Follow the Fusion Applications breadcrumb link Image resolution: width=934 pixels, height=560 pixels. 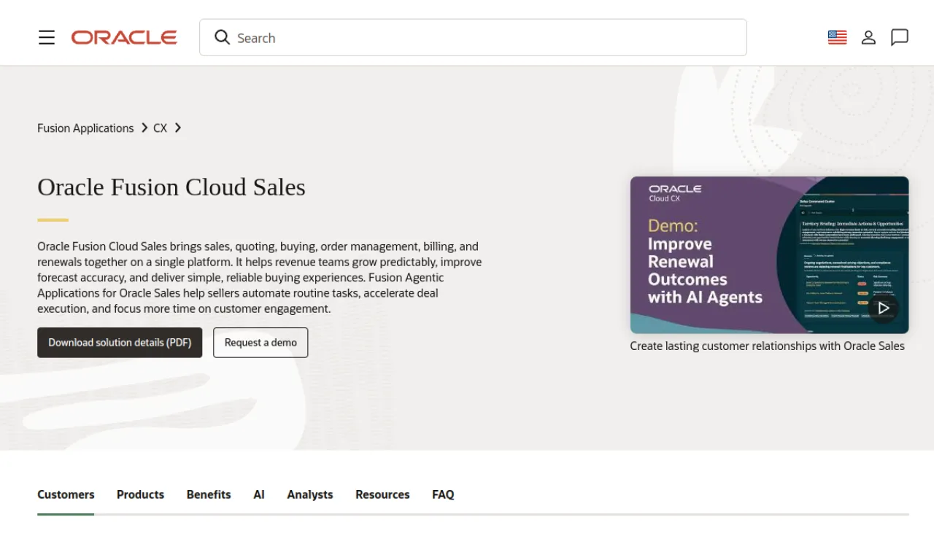point(85,128)
